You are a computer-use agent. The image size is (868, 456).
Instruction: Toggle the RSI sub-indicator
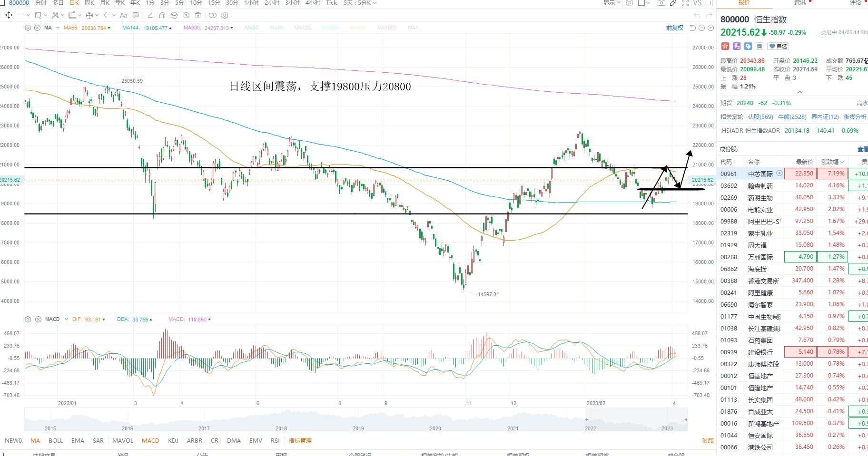tap(275, 441)
